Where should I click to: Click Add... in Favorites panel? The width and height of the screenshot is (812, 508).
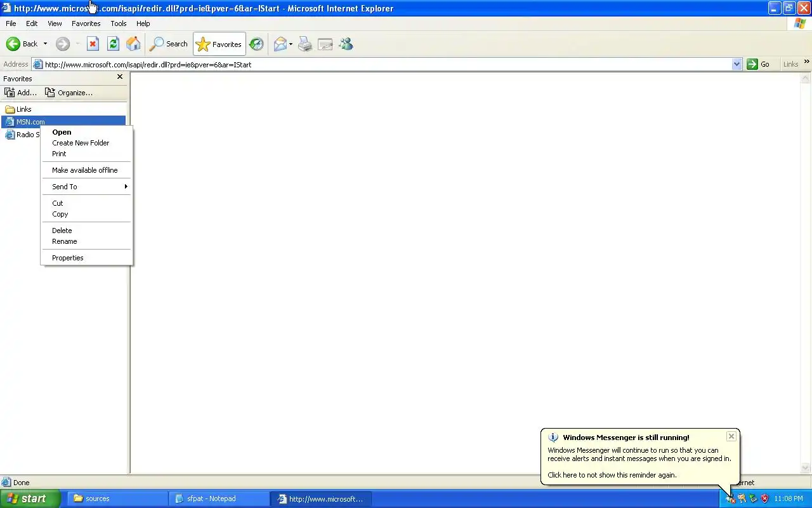tap(21, 93)
